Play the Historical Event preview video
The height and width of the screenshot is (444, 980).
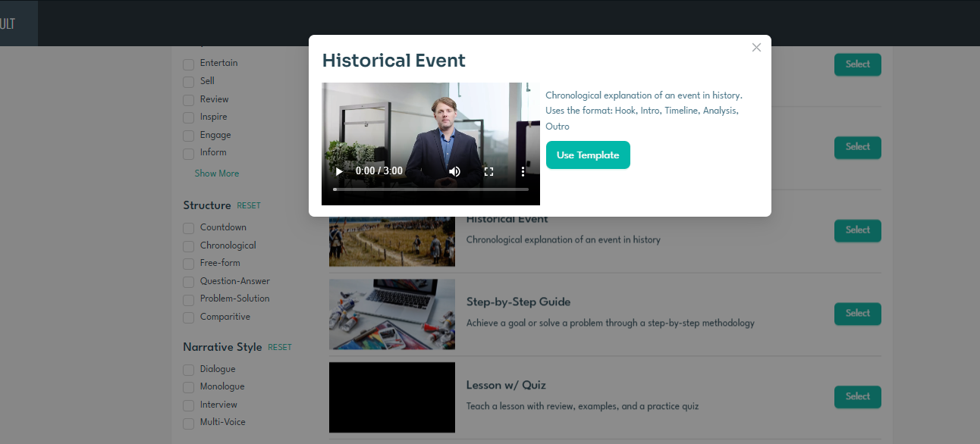[339, 171]
